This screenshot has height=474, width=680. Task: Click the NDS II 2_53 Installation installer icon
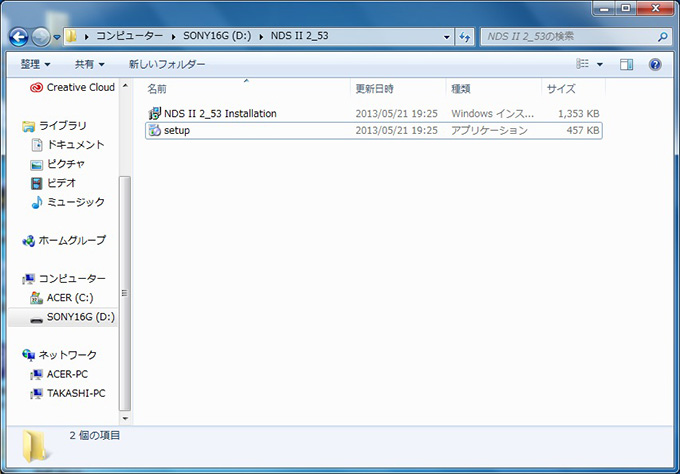click(154, 114)
